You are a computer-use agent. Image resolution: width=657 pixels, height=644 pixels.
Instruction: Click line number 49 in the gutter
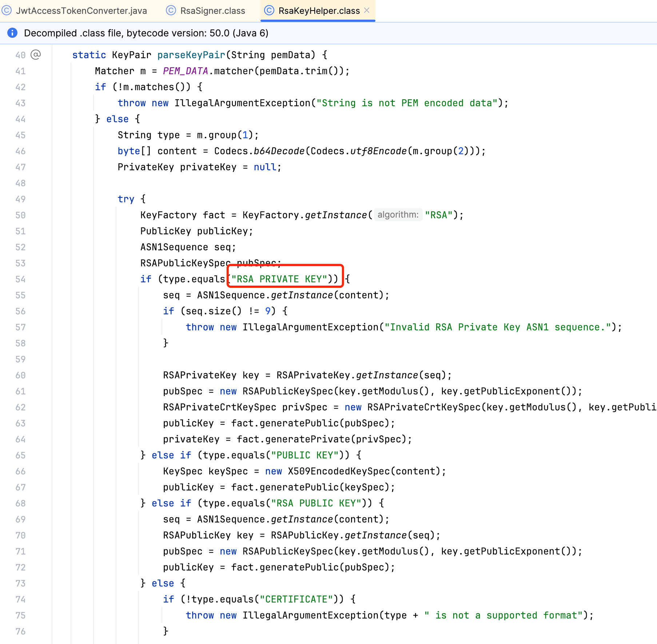click(x=20, y=199)
